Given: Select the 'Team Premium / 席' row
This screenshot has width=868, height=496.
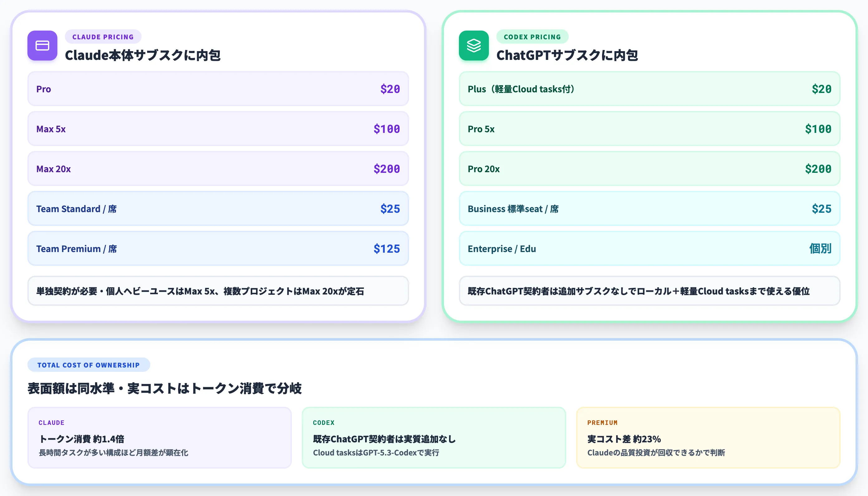Looking at the screenshot, I should click(x=218, y=248).
